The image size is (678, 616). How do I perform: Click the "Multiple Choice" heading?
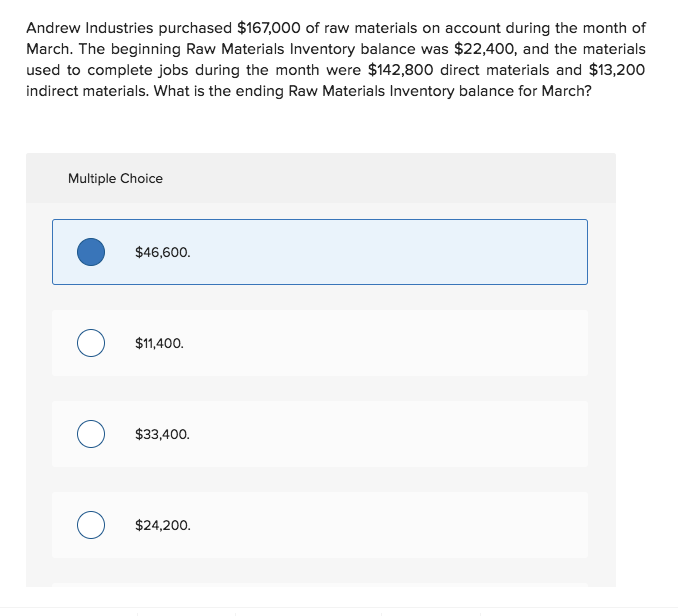click(x=115, y=178)
